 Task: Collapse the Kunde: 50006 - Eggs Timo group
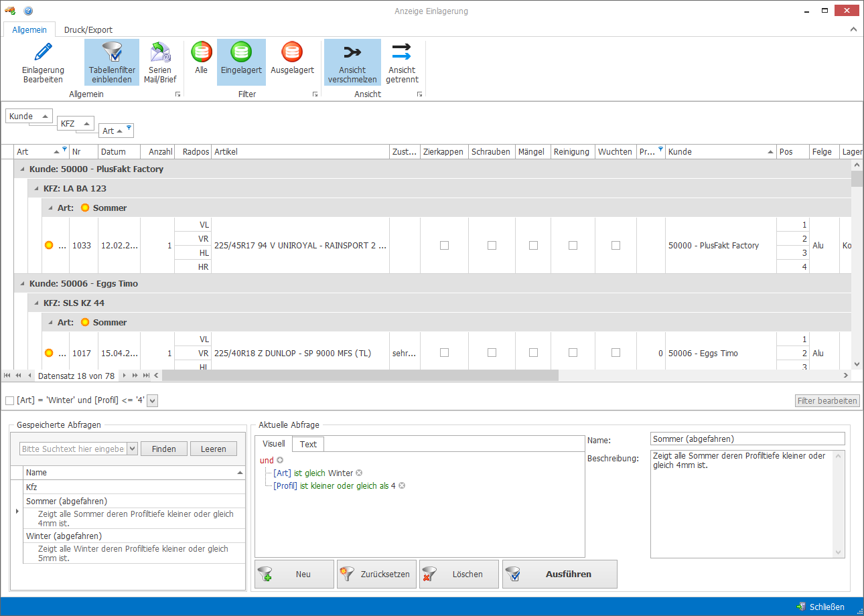23,284
